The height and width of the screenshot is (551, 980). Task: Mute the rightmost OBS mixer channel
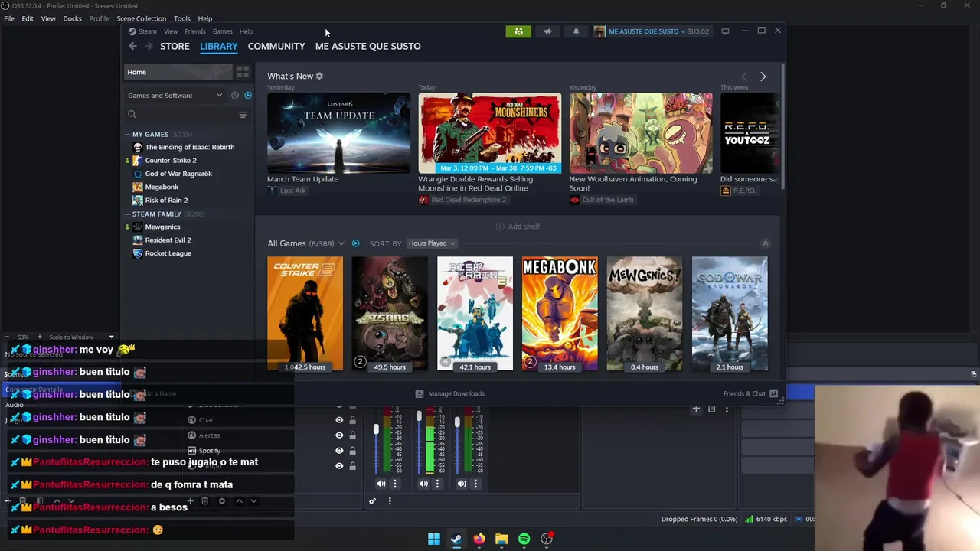pyautogui.click(x=461, y=484)
